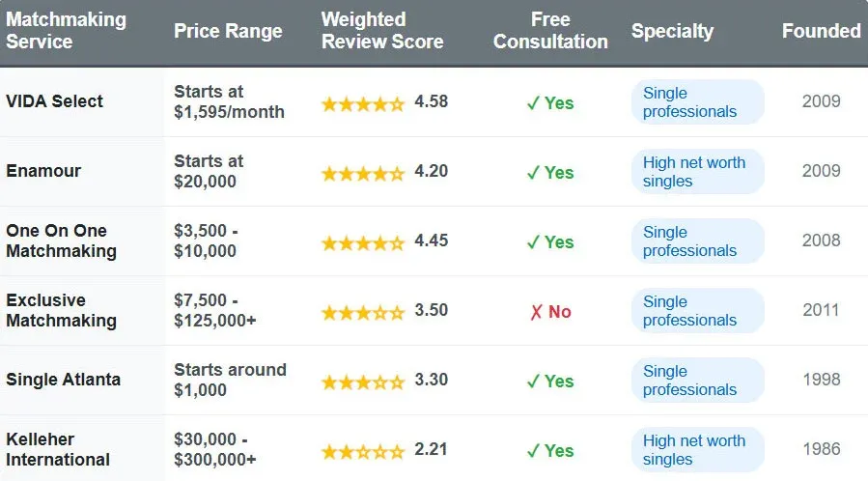
Task: Click Kelleher International's star rating icons
Action: click(x=363, y=451)
